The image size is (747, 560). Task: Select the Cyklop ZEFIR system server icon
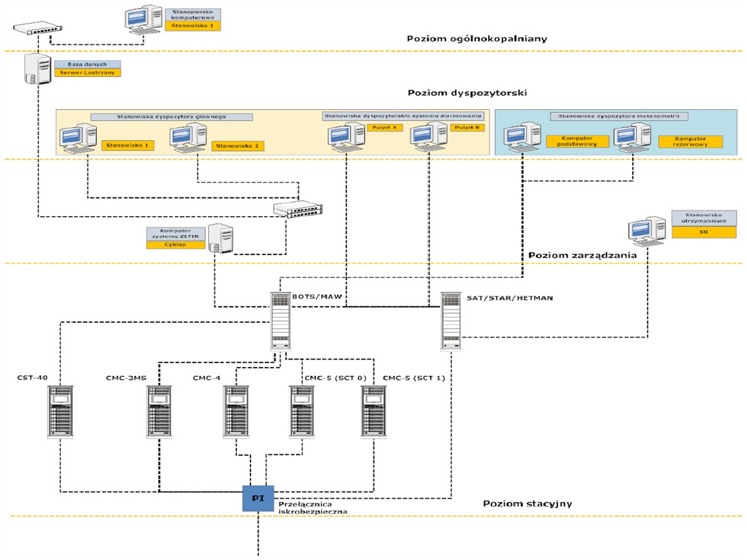click(221, 239)
